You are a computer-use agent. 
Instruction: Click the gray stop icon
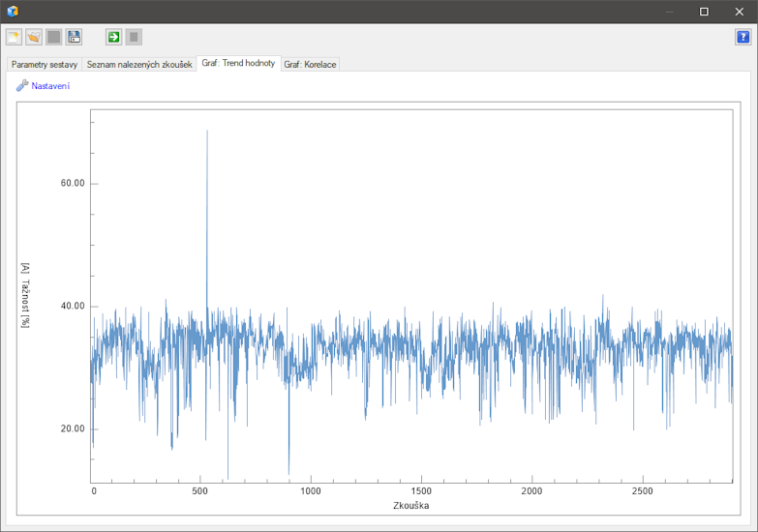click(134, 37)
